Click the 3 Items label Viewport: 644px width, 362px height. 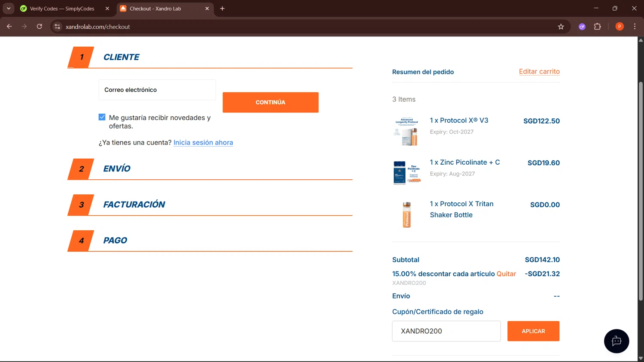coord(404,99)
